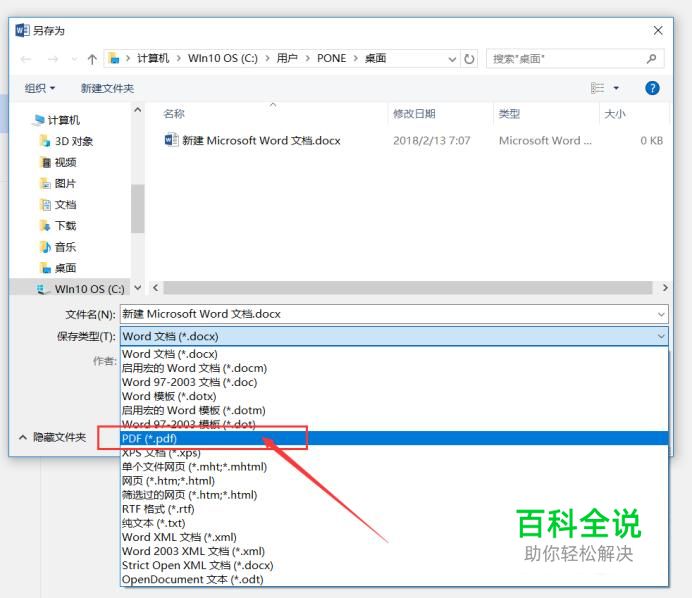Open 下载 folder in sidebar

[58, 226]
